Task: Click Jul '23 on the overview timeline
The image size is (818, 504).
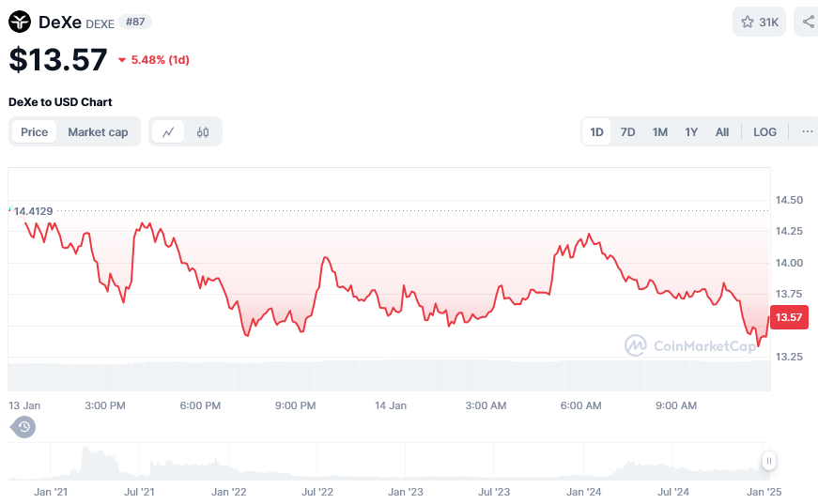Action: coord(494,492)
